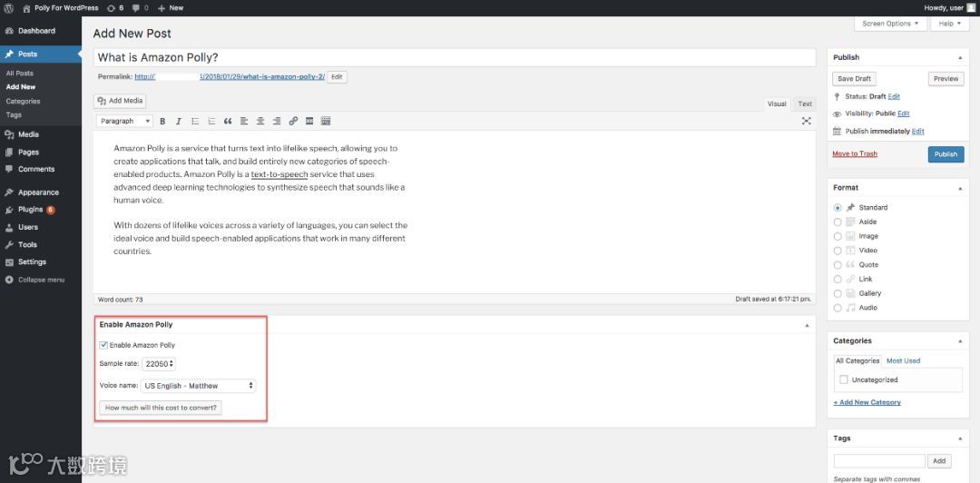
Task: Collapse the Publish box
Action: (960, 57)
